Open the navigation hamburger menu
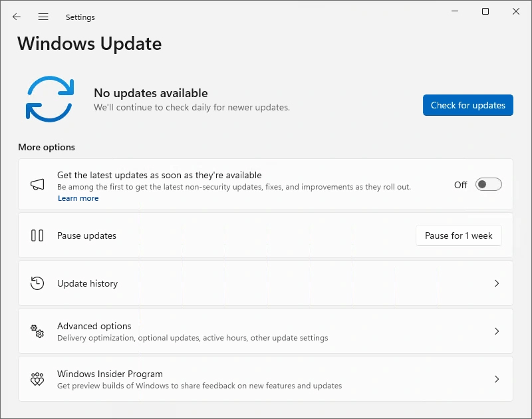This screenshot has width=532, height=419. 43,17
